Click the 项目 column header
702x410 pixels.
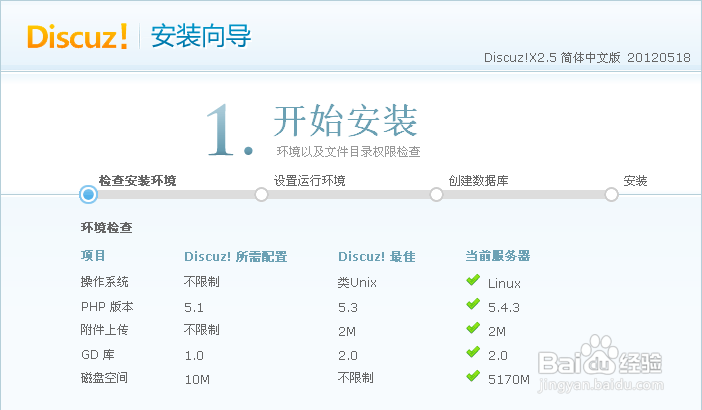click(x=93, y=256)
